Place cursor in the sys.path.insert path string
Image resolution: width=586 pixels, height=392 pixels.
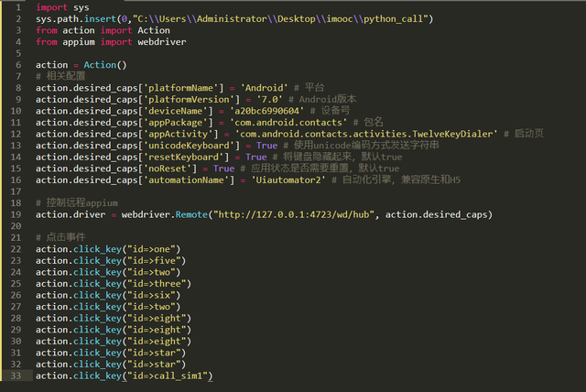[x=280, y=19]
